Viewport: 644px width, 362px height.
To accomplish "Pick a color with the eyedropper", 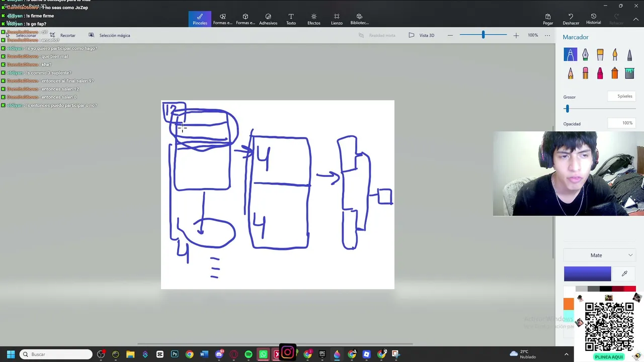I will coord(624,274).
